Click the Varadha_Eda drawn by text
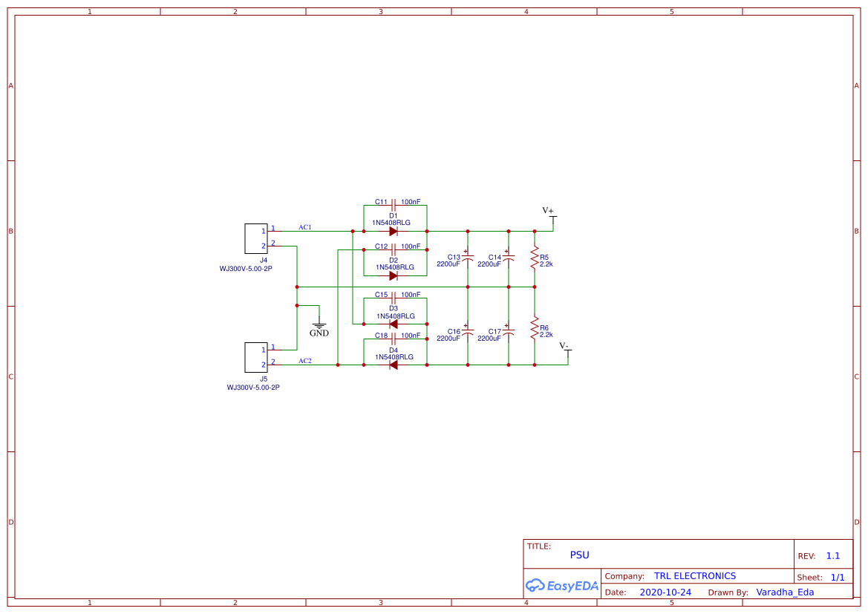Screen dimensions: 868x614 coord(786,592)
